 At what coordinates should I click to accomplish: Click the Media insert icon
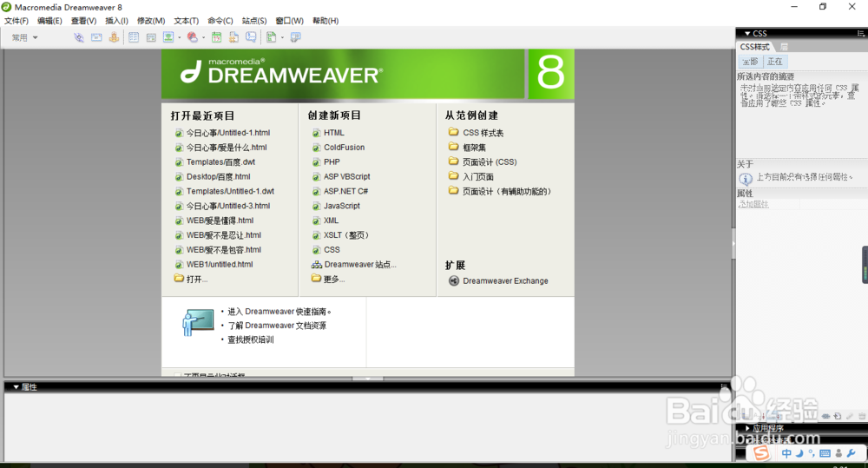(192, 37)
